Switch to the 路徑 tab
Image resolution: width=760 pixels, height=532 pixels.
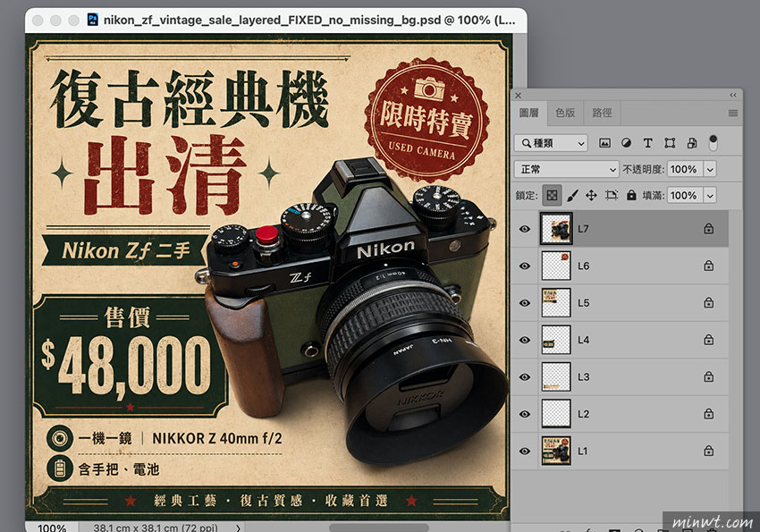[x=602, y=113]
